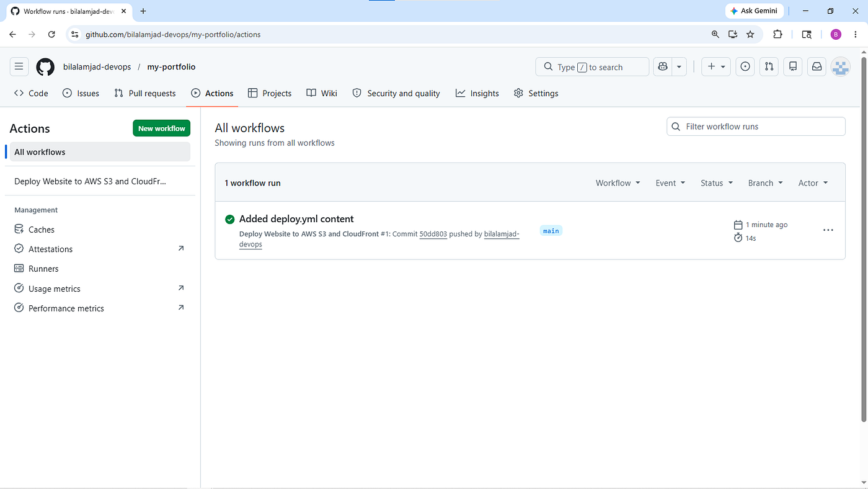Image resolution: width=868 pixels, height=489 pixels.
Task: Open the Chrome three-dot menu
Action: tap(856, 35)
